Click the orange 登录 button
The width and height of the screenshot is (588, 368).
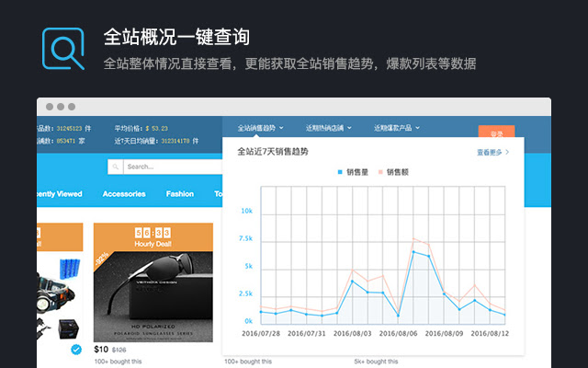point(496,132)
